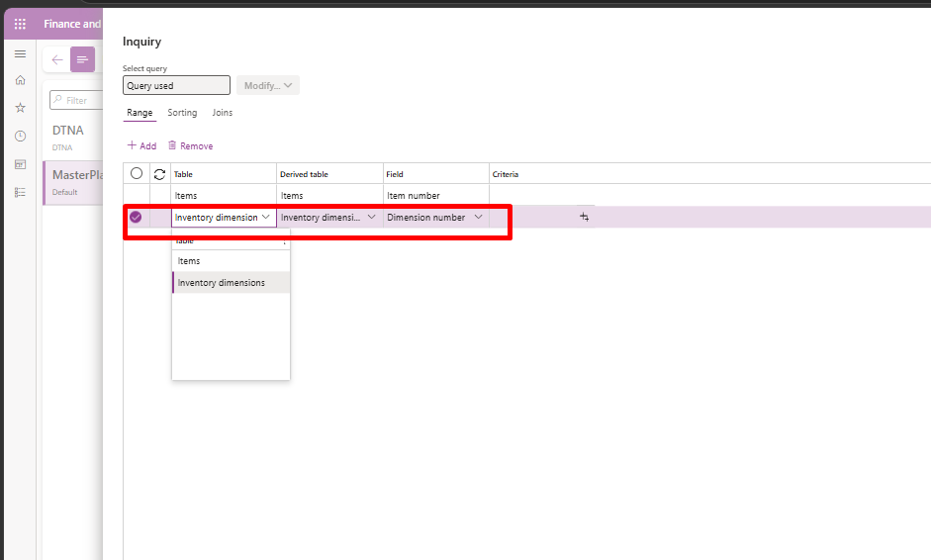
Task: Open the Dimension number Field dropdown chevron
Action: click(x=478, y=218)
